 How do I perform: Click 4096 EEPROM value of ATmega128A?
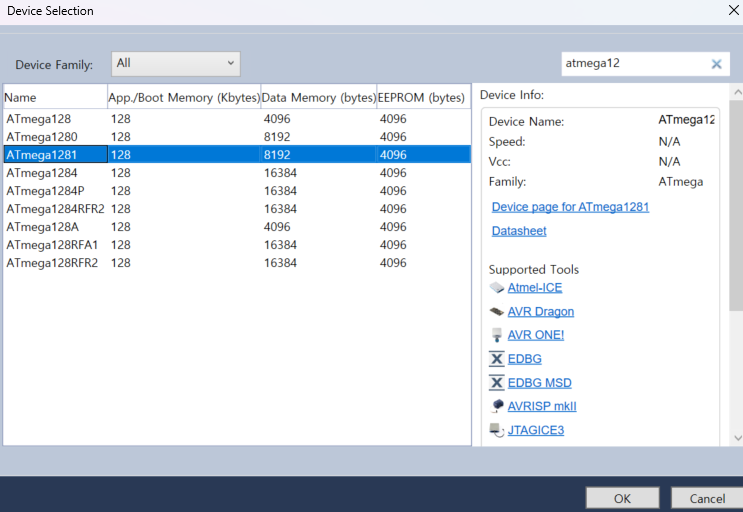click(x=393, y=226)
